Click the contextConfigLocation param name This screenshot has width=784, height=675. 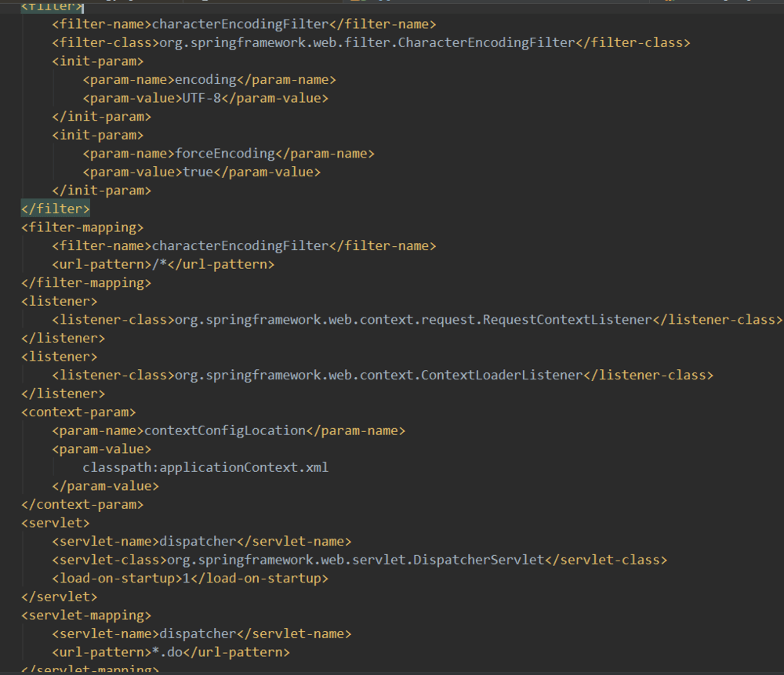pyautogui.click(x=225, y=430)
